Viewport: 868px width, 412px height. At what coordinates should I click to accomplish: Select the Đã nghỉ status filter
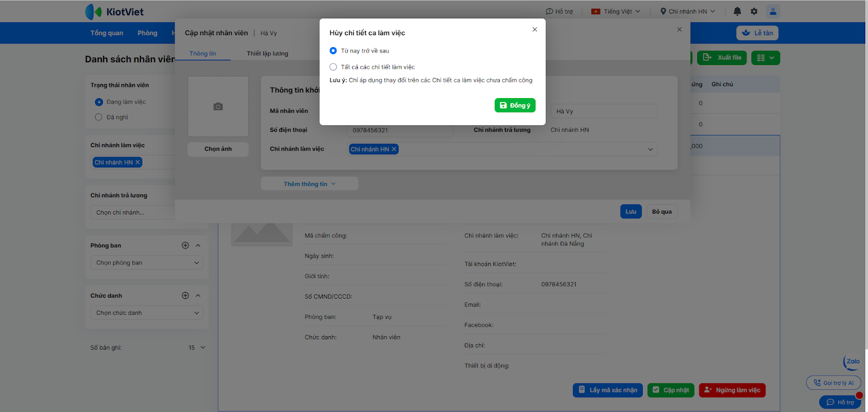tap(99, 117)
